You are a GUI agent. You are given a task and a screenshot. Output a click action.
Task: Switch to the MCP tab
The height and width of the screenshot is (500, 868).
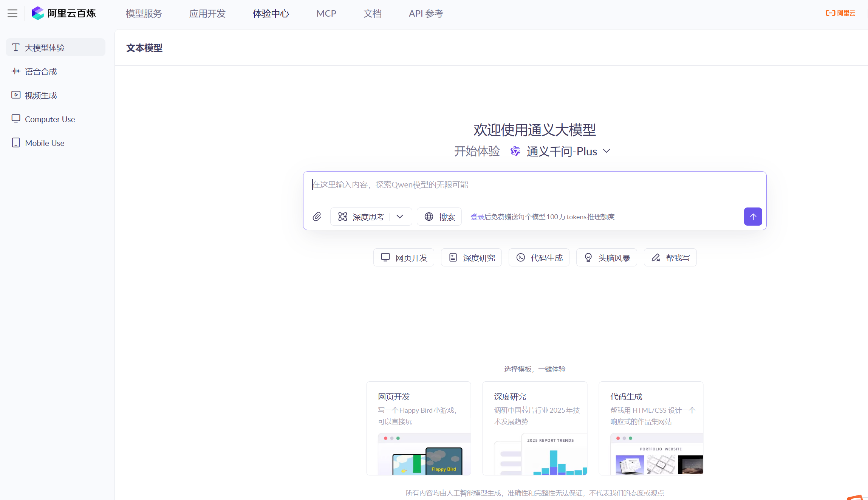click(326, 13)
